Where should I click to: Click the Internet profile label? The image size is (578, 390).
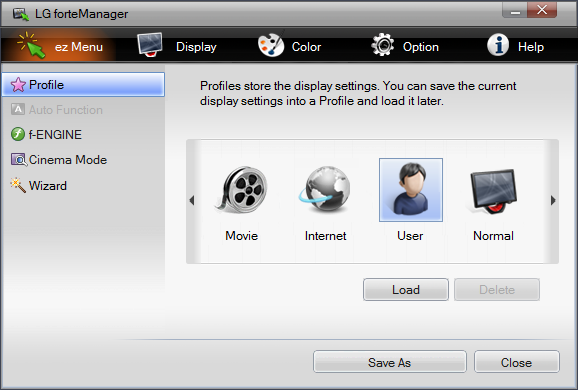(325, 236)
